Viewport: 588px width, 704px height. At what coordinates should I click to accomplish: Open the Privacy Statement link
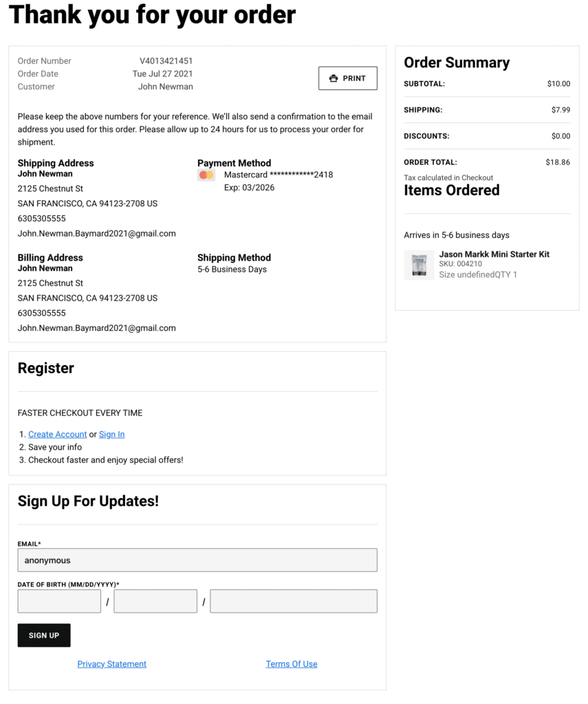tap(111, 663)
